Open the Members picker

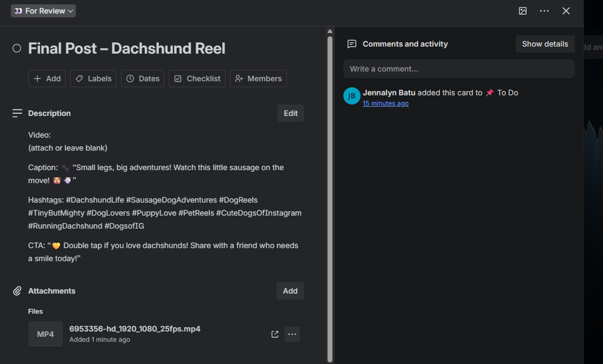[258, 79]
